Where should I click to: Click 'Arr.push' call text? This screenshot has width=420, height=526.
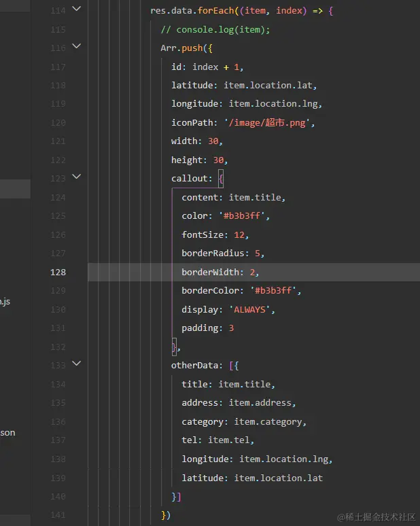[181, 48]
